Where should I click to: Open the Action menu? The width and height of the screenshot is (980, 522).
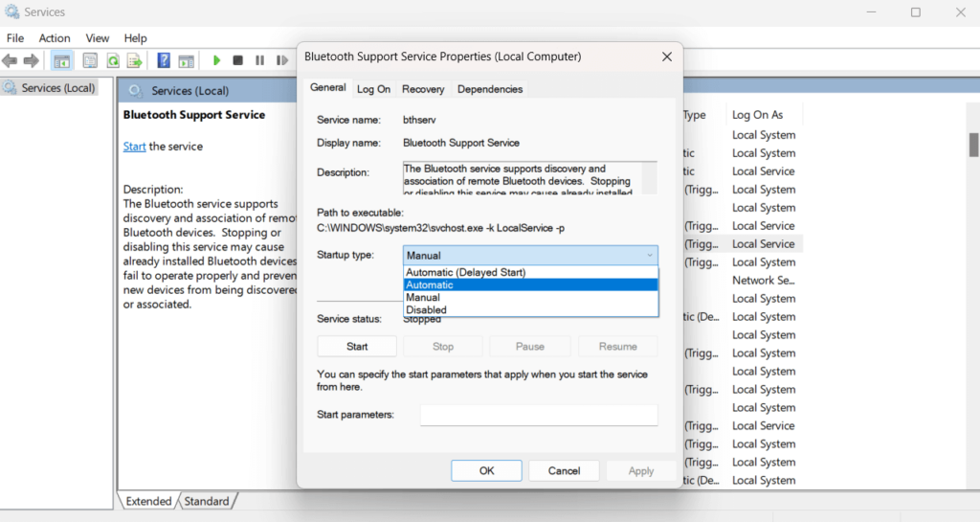55,38
